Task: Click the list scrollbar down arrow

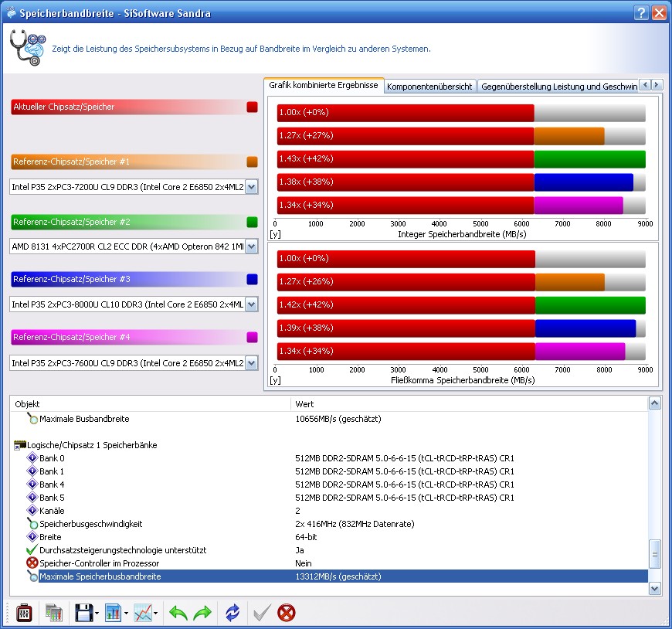Action: coord(654,589)
